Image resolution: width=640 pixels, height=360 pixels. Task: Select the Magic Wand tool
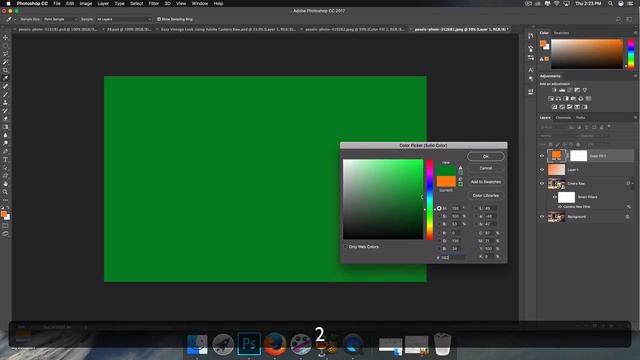pyautogui.click(x=5, y=62)
